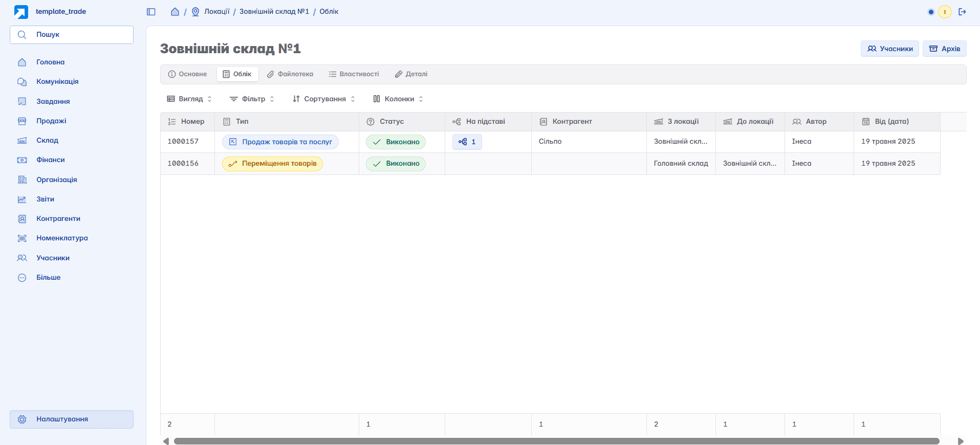Click the Статус column header
Viewport: 980px width, 445px height.
402,122
